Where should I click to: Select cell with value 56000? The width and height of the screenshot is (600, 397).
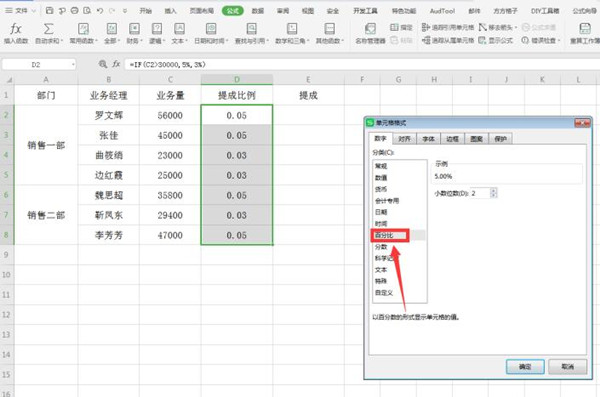click(170, 115)
